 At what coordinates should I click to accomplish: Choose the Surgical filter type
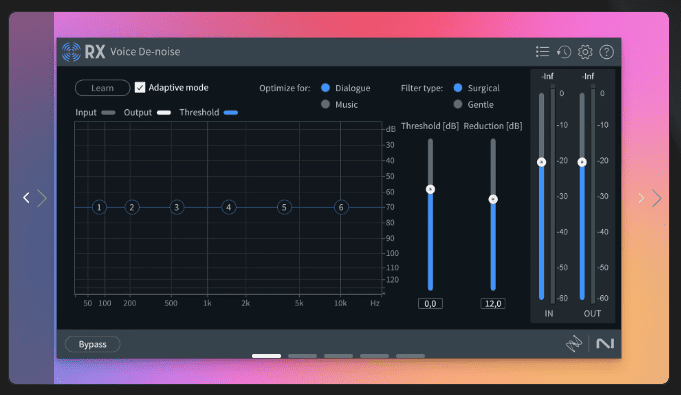458,88
